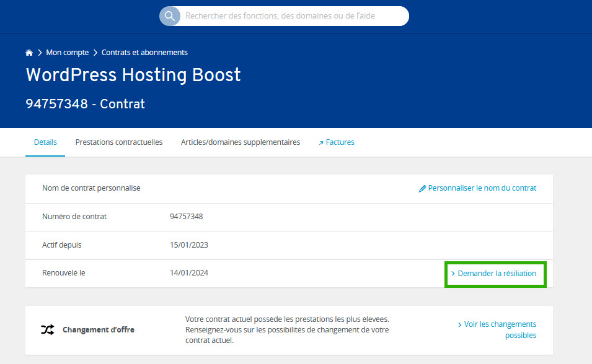This screenshot has height=364, width=592.
Task: Click the Actif depuis label
Action: (62, 245)
